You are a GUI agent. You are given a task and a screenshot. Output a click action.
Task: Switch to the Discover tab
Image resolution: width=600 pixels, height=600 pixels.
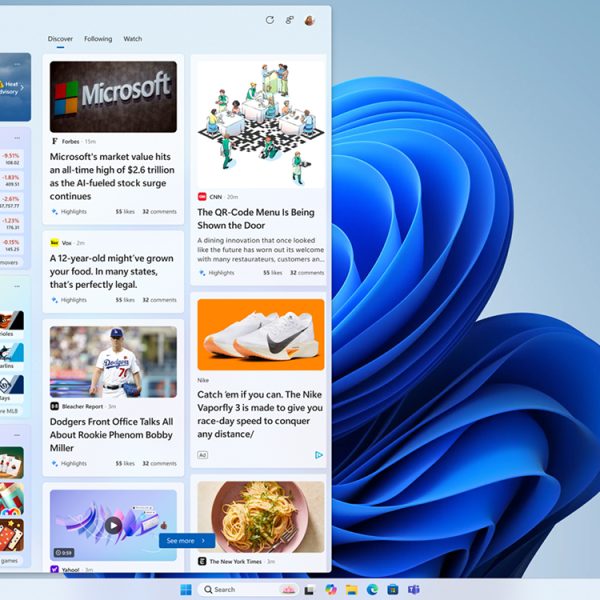(x=60, y=39)
